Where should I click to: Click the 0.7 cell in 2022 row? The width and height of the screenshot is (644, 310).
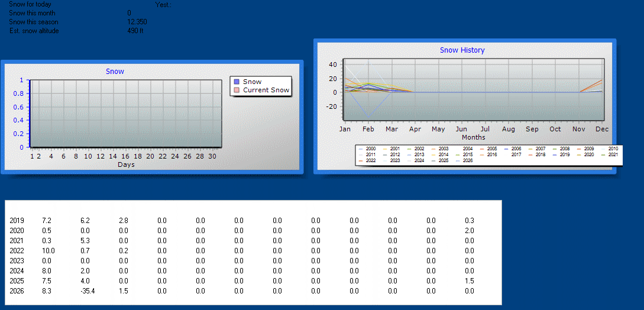(85, 251)
